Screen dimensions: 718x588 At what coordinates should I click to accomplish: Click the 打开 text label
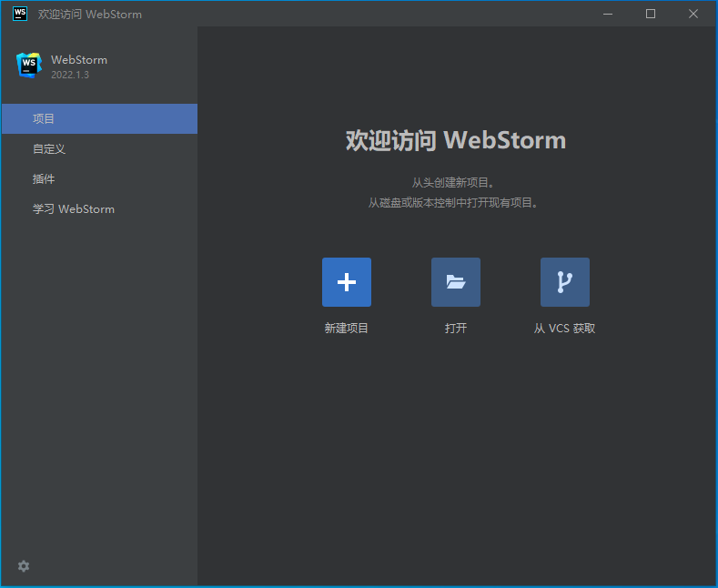[x=456, y=329]
